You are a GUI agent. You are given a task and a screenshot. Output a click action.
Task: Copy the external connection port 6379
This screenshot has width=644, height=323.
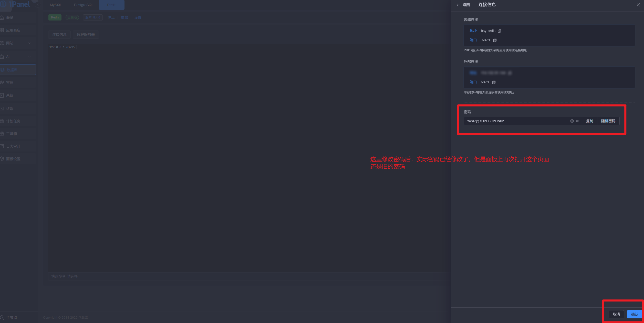tap(494, 82)
